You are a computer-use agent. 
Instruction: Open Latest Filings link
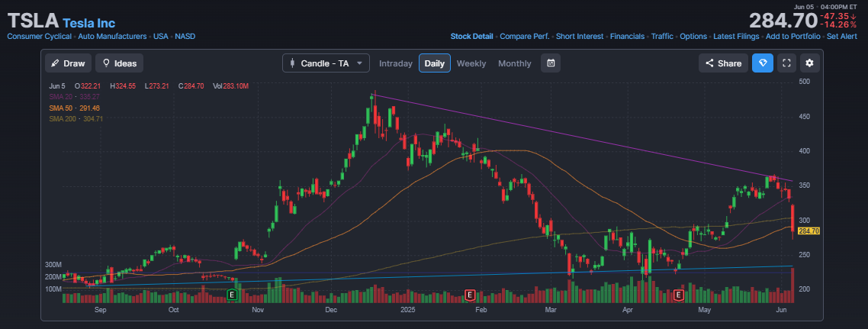point(736,36)
